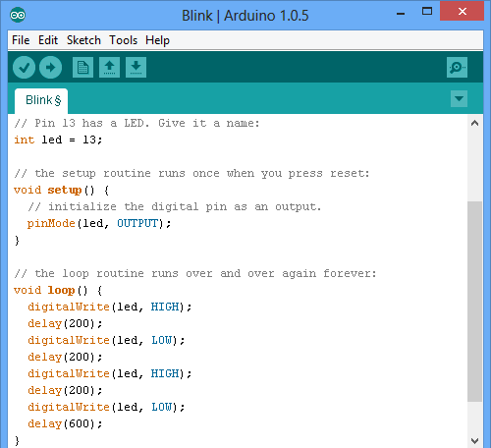Open the Edit menu

click(x=48, y=40)
